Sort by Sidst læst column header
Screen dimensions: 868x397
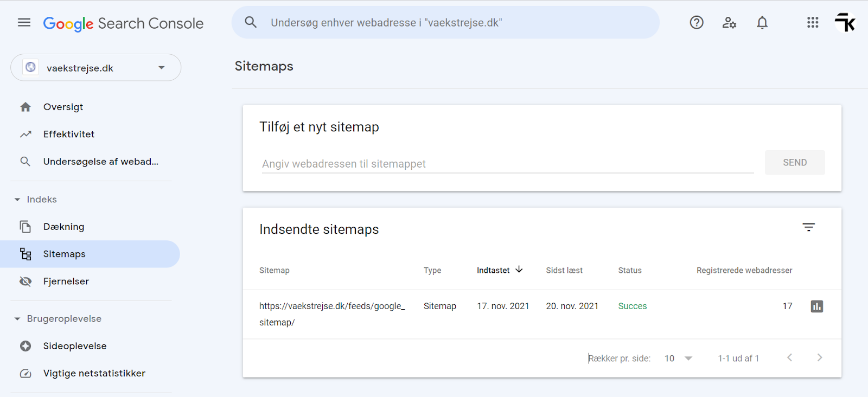pos(564,270)
